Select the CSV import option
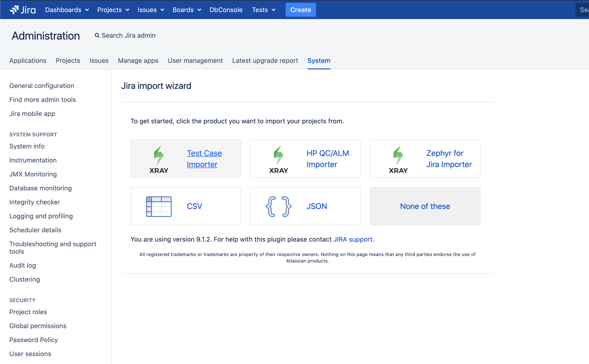Viewport: 589px width, 364px height. point(185,206)
